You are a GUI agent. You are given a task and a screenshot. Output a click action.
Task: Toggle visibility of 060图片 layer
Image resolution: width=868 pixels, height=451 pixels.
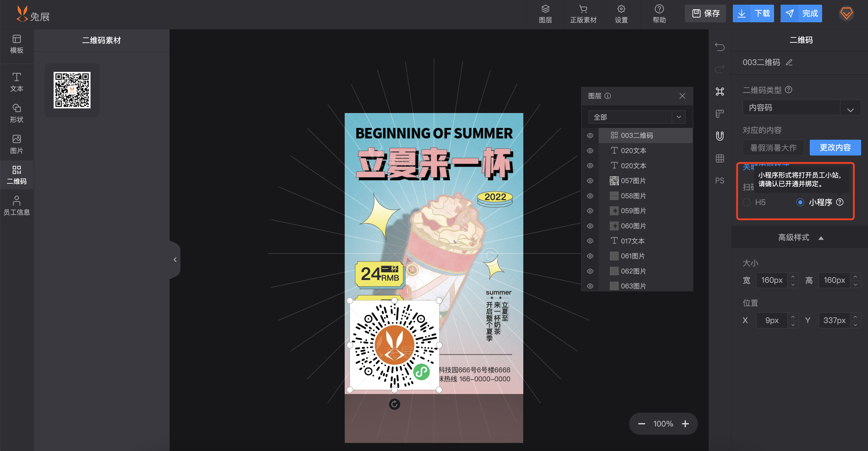coord(590,226)
